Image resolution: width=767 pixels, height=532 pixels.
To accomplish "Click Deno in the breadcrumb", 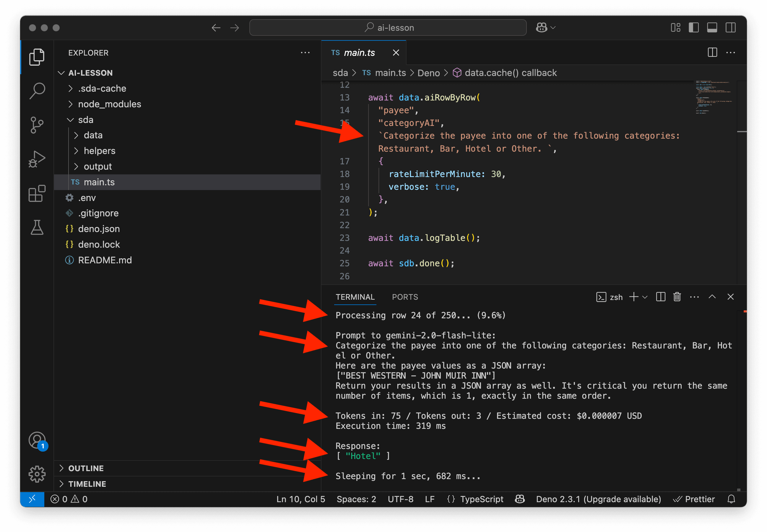I will point(428,73).
